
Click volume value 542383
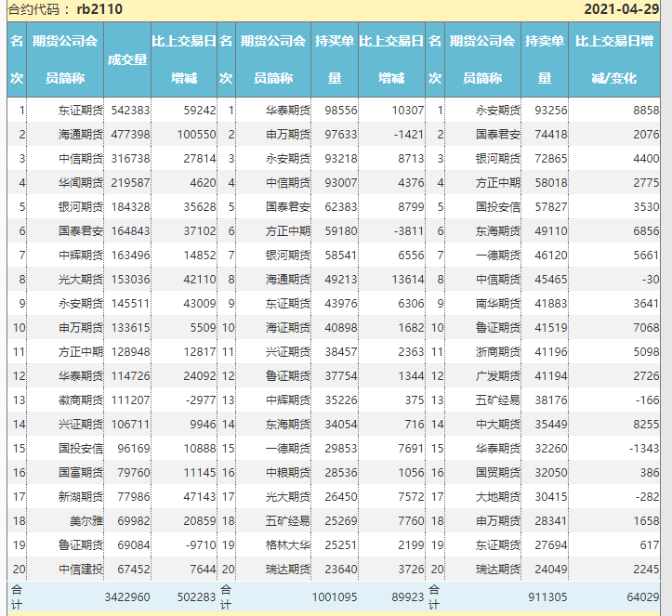pos(131,111)
